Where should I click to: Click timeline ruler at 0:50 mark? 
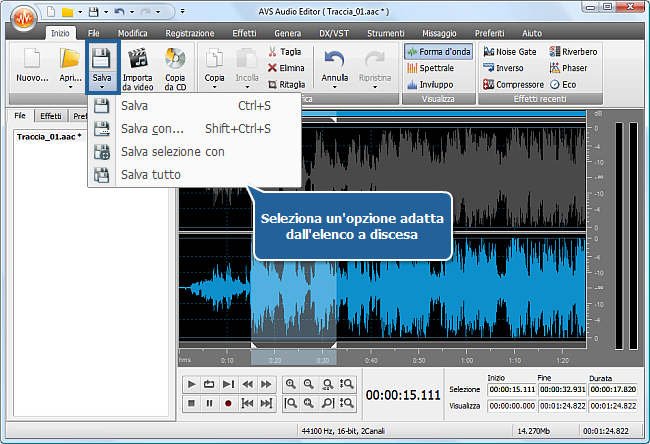coord(419,360)
